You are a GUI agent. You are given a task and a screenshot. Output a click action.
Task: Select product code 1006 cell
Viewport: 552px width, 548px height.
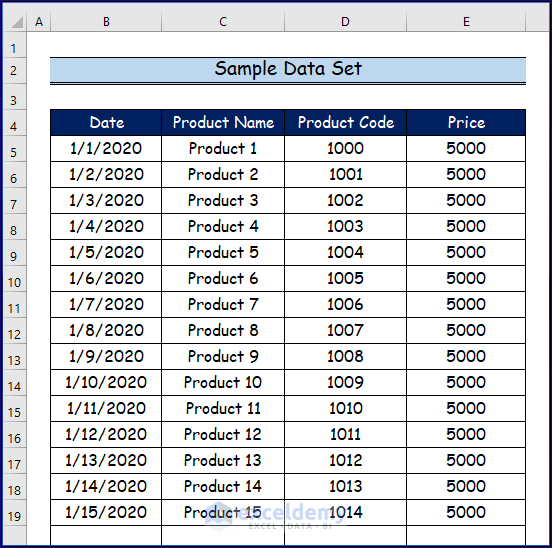click(x=345, y=305)
